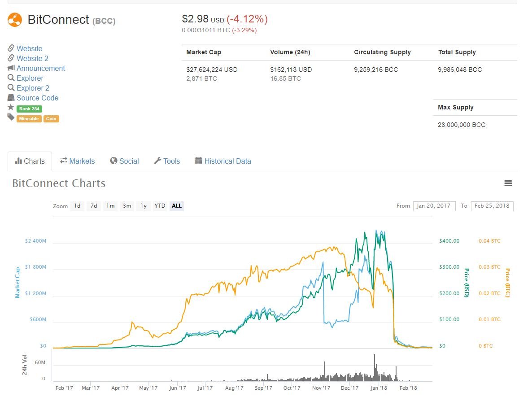532x396 pixels.
Task: Click the Rank 284 badge
Action: pos(29,109)
